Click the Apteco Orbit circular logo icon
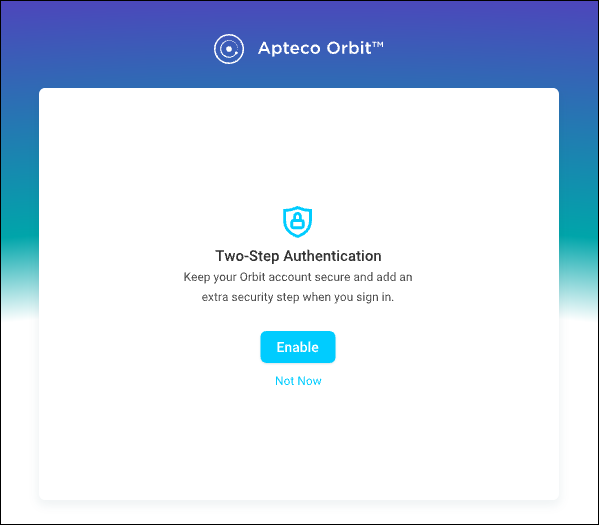Screen dimensions: 599x525 229,49
